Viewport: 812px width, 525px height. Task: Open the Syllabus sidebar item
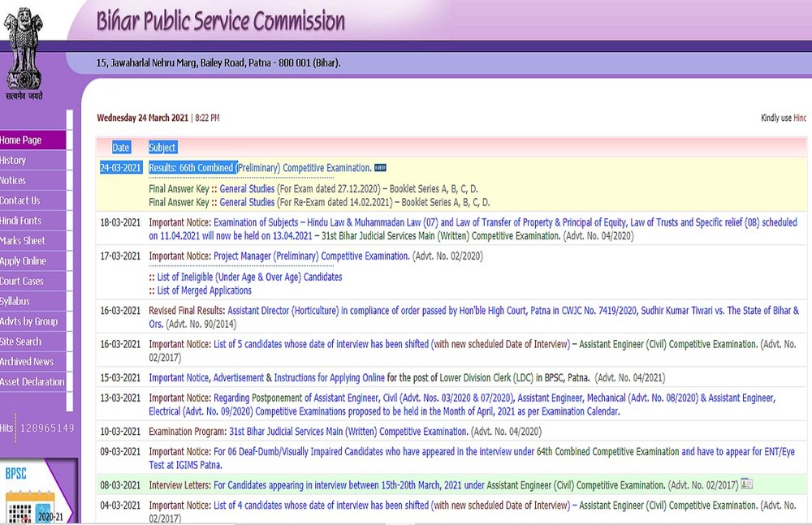tap(15, 301)
